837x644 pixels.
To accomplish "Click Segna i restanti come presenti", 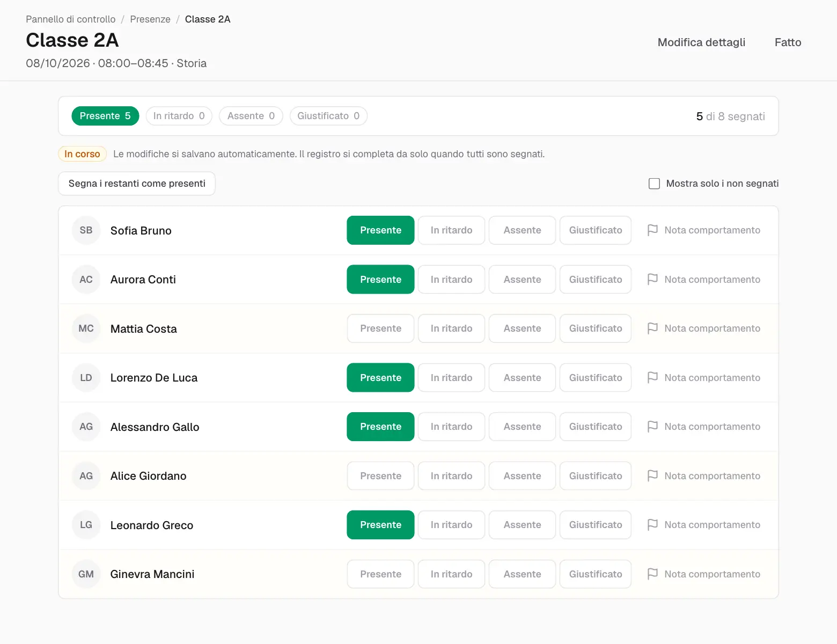I will (137, 184).
